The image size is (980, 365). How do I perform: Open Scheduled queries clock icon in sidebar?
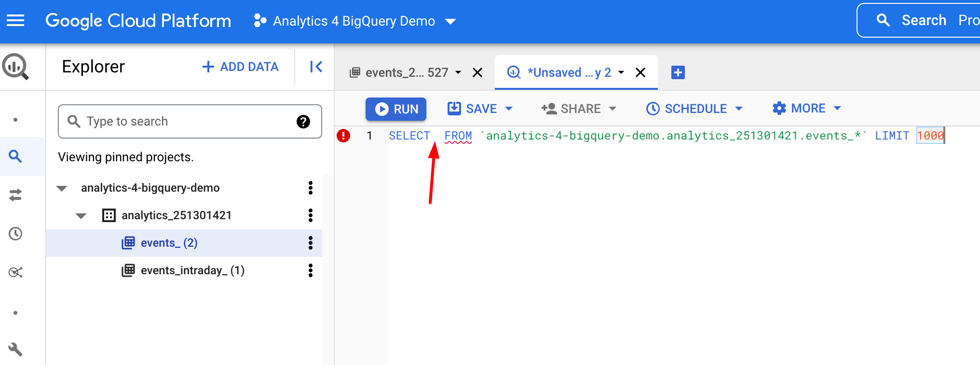point(15,234)
